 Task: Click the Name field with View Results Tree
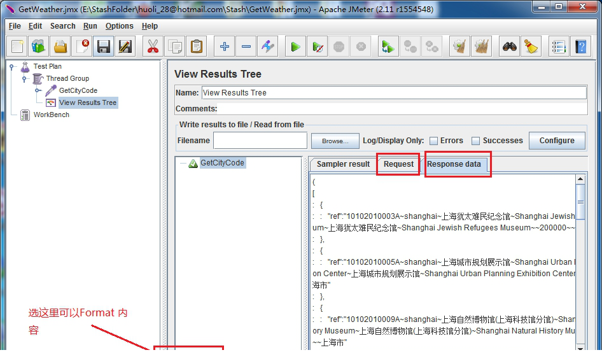click(x=394, y=92)
